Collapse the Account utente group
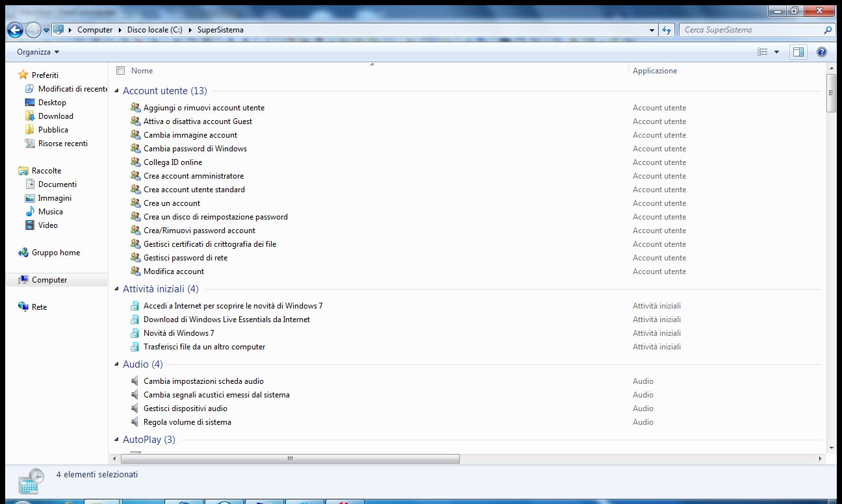 click(x=117, y=92)
